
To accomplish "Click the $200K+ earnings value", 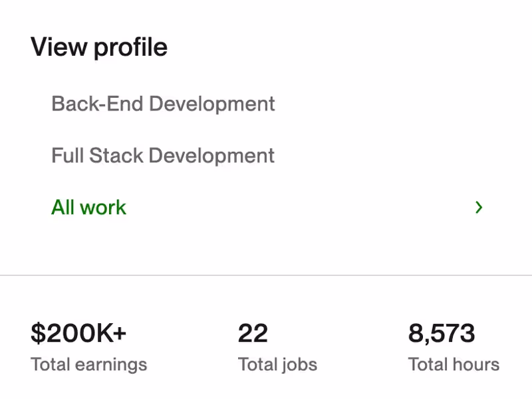I will coord(78,333).
